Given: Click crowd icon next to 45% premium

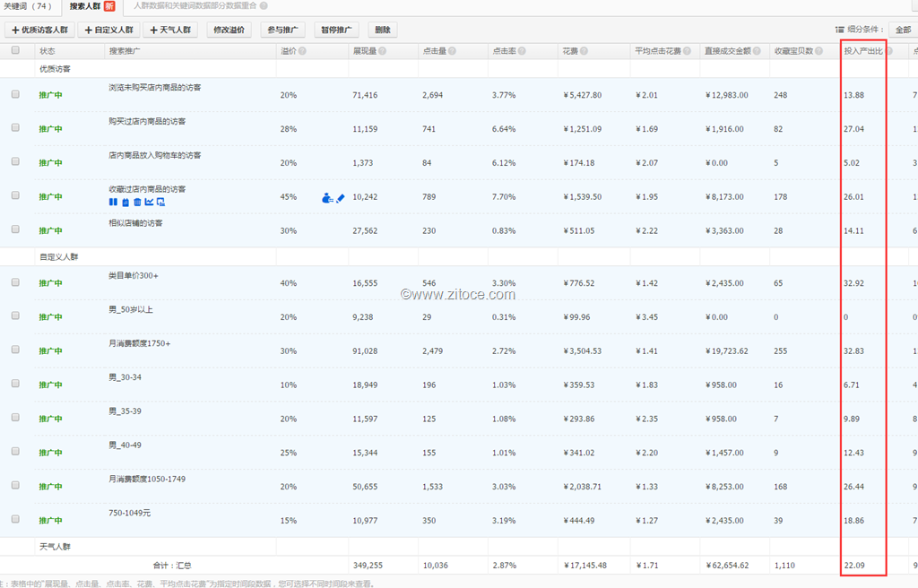Looking at the screenshot, I should [x=327, y=197].
